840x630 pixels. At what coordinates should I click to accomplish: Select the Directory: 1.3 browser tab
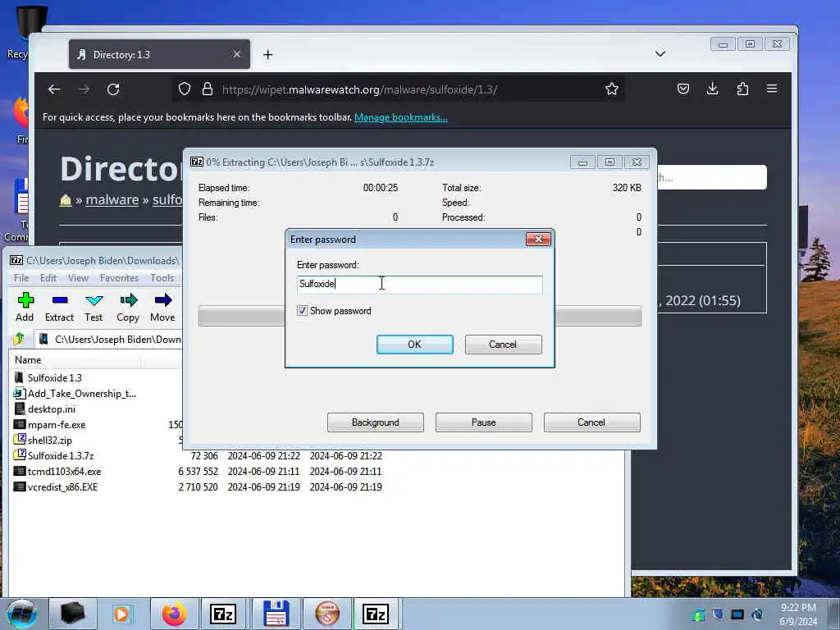click(159, 54)
